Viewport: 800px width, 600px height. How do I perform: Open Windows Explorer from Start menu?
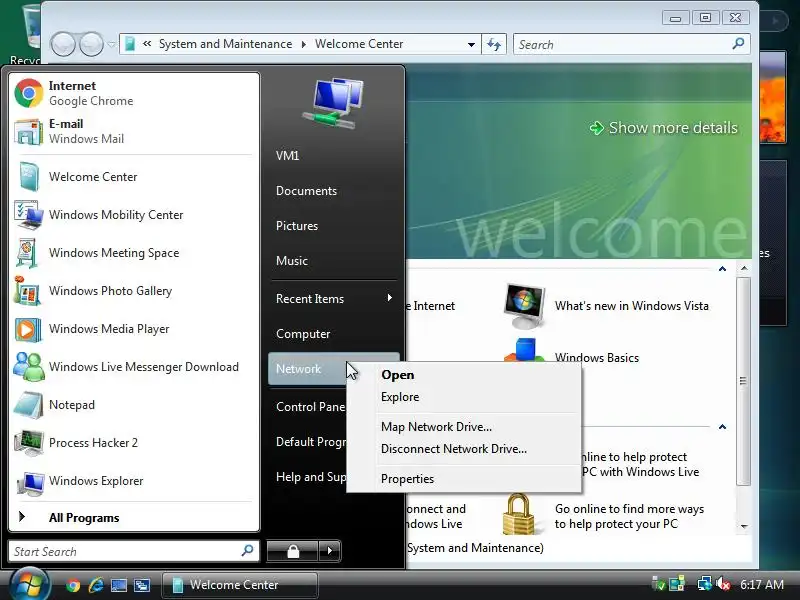coord(134,481)
